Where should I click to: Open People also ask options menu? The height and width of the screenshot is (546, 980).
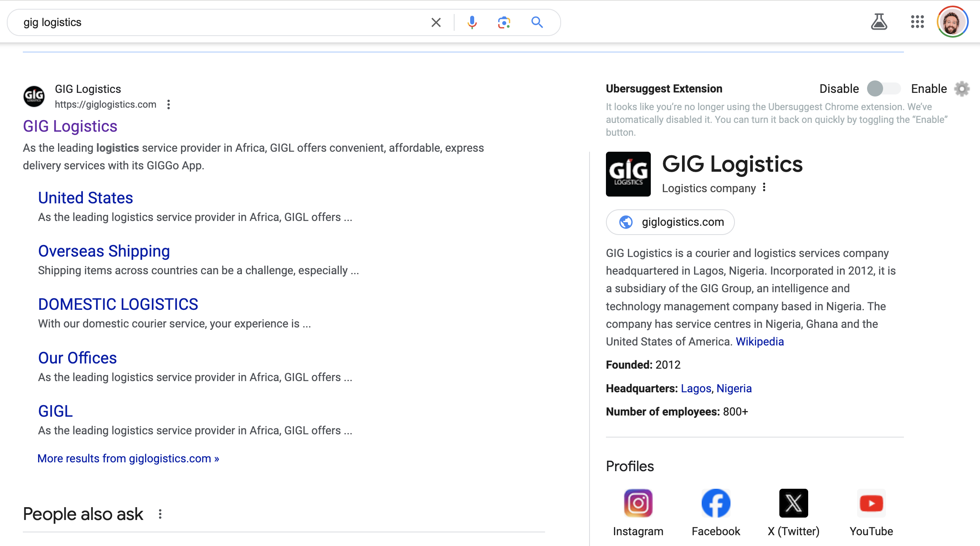coord(160,514)
